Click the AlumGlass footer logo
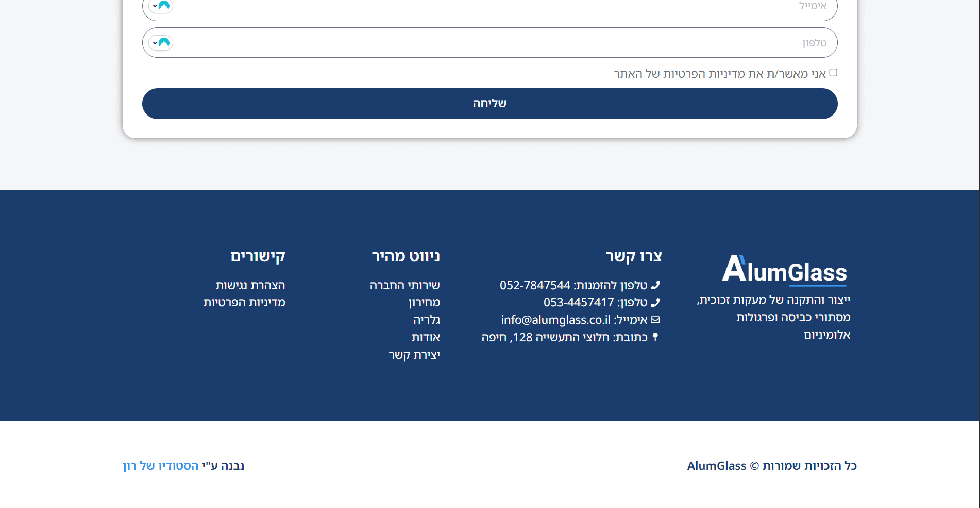This screenshot has height=508, width=980. [x=784, y=270]
